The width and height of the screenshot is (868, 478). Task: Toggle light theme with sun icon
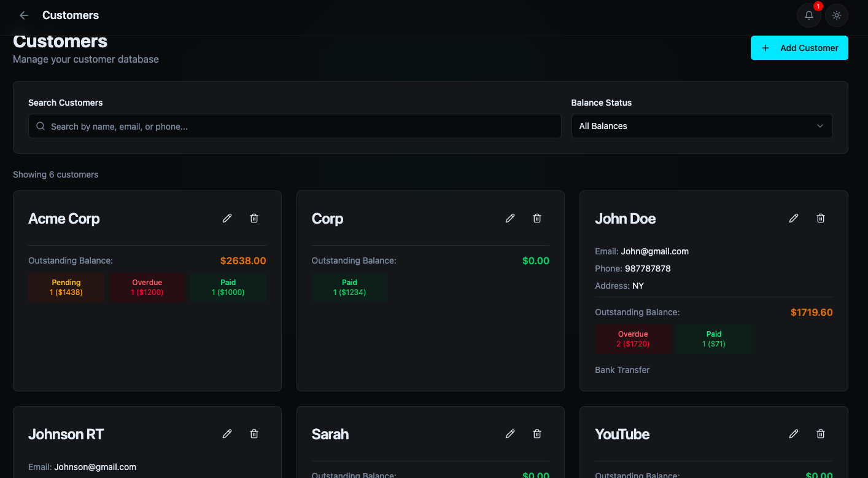tap(836, 15)
